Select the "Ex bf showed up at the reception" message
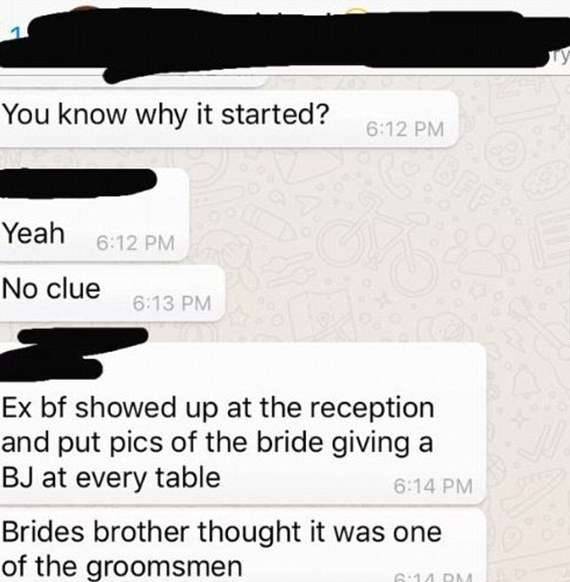 tap(243, 423)
